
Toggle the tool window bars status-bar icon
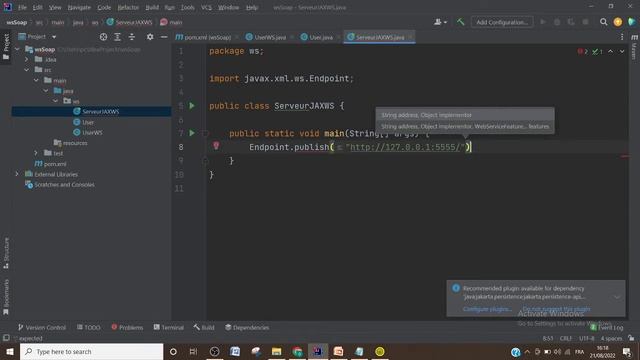(6, 338)
